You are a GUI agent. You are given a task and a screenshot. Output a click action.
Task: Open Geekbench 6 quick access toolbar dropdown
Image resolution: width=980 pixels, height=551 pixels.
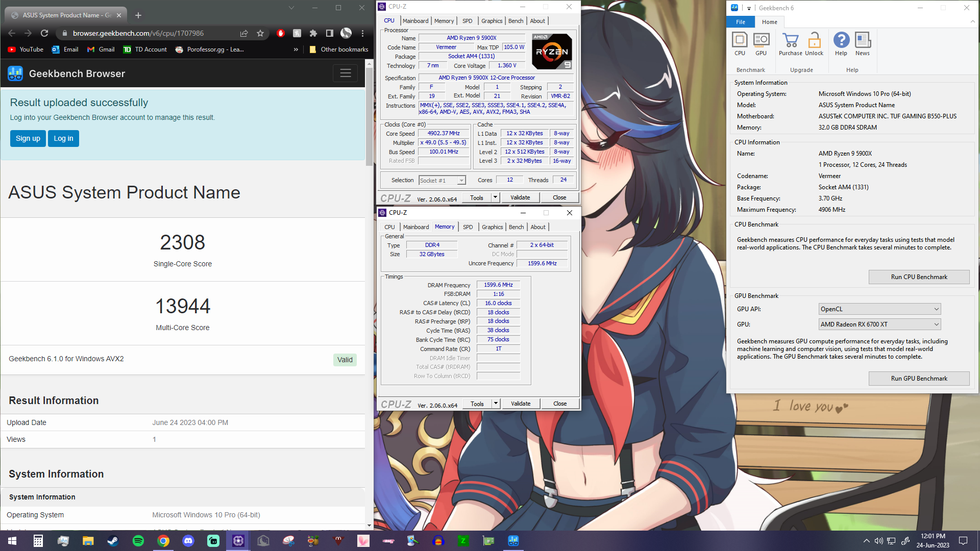point(749,8)
